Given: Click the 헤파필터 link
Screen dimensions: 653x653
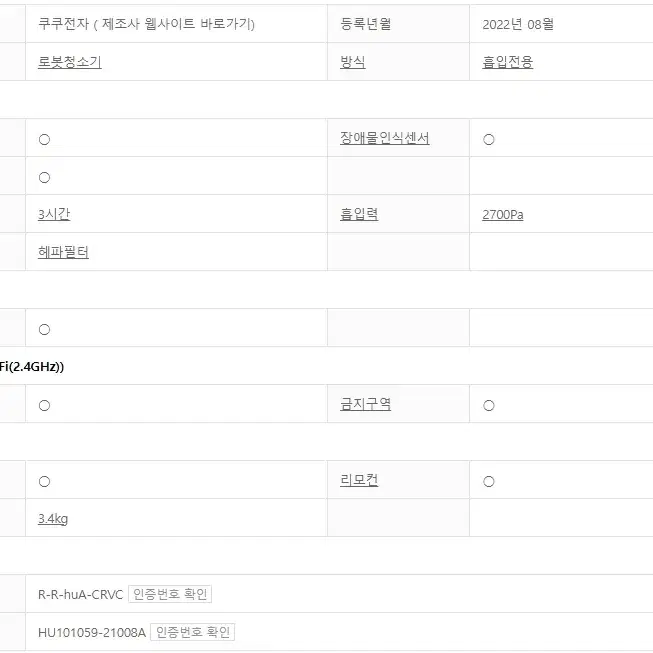Looking at the screenshot, I should (x=63, y=252).
